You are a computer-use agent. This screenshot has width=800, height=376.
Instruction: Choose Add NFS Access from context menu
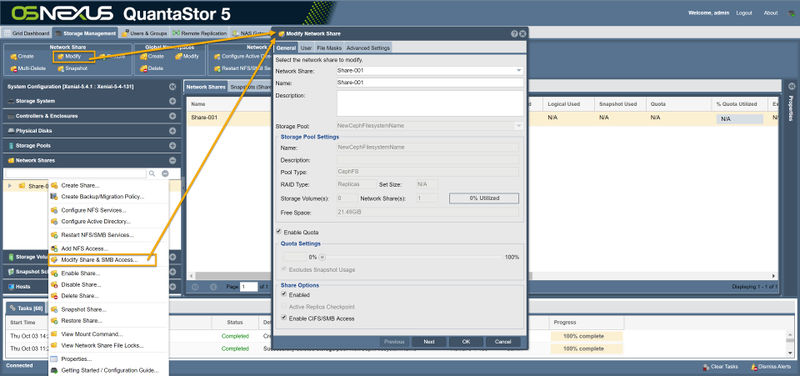[85, 248]
